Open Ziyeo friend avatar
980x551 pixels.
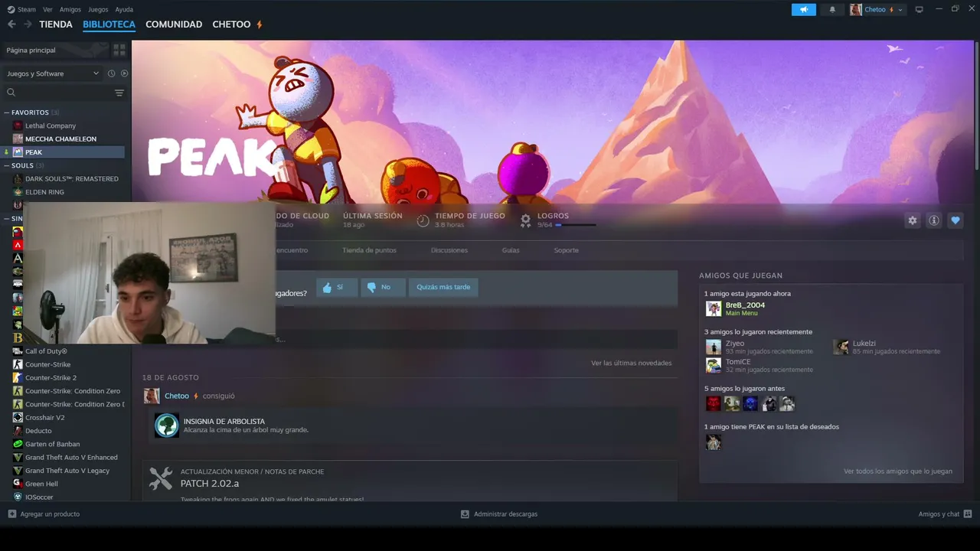coord(714,347)
